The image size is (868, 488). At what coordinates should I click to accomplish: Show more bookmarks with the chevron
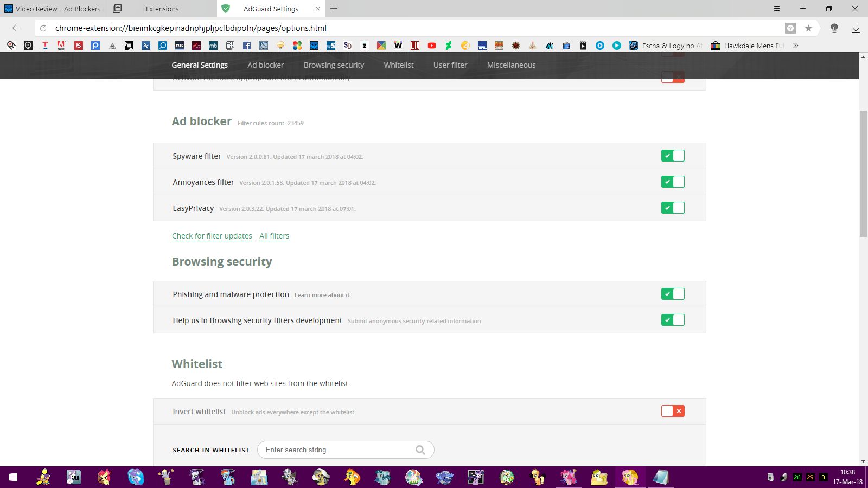point(796,46)
